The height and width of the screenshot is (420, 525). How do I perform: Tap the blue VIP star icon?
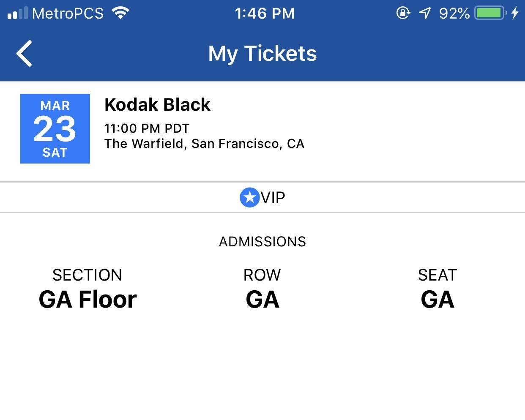click(x=249, y=197)
